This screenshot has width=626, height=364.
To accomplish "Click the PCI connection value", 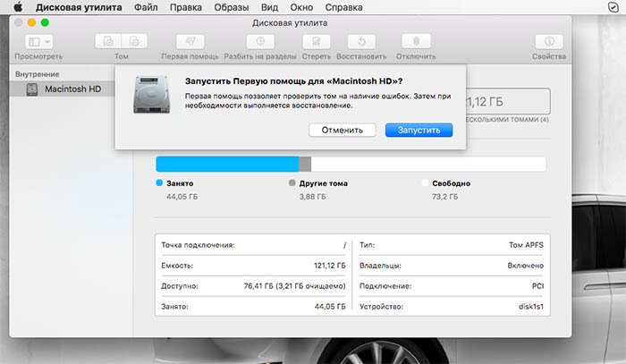I will tap(537, 286).
